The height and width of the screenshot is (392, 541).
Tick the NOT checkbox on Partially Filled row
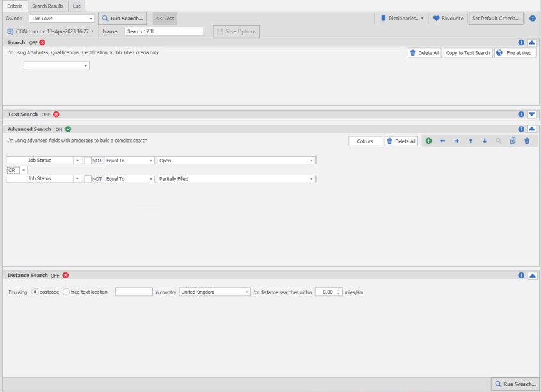coord(88,179)
